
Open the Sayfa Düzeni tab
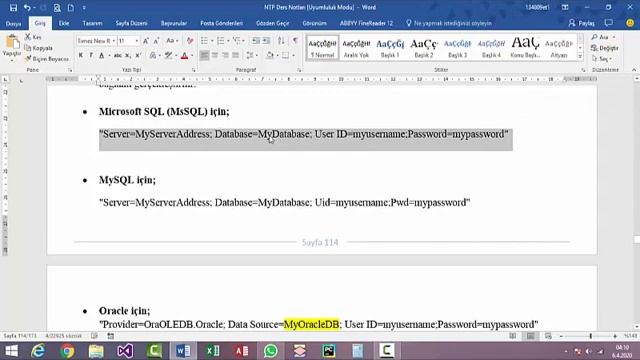tap(131, 23)
